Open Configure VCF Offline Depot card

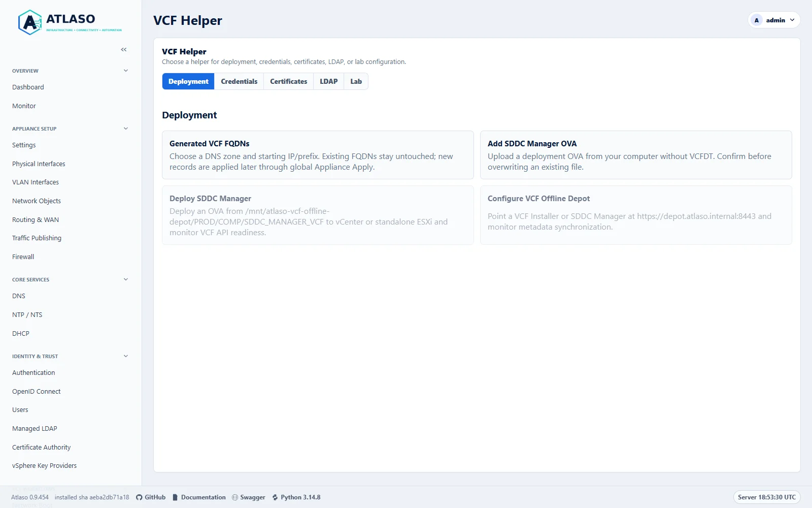click(x=636, y=215)
